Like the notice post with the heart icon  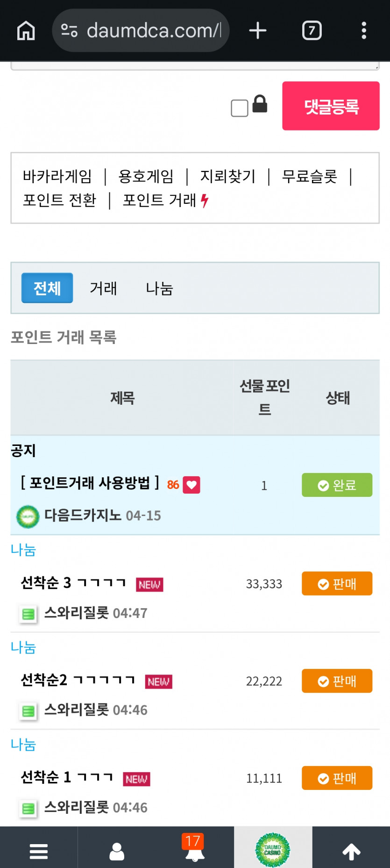click(191, 485)
